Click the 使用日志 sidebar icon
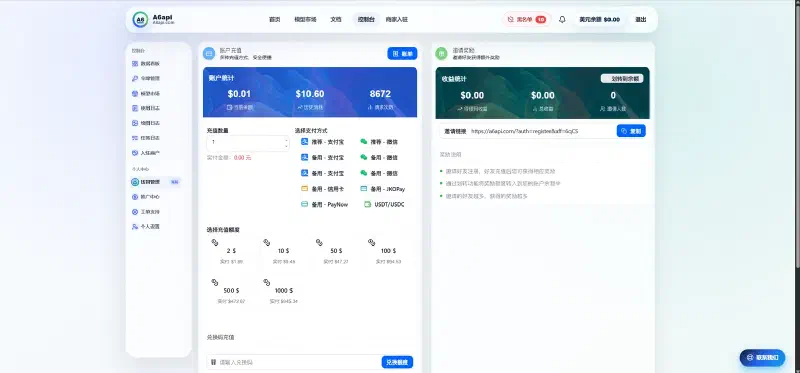Image resolution: width=800 pixels, height=373 pixels. point(135,108)
